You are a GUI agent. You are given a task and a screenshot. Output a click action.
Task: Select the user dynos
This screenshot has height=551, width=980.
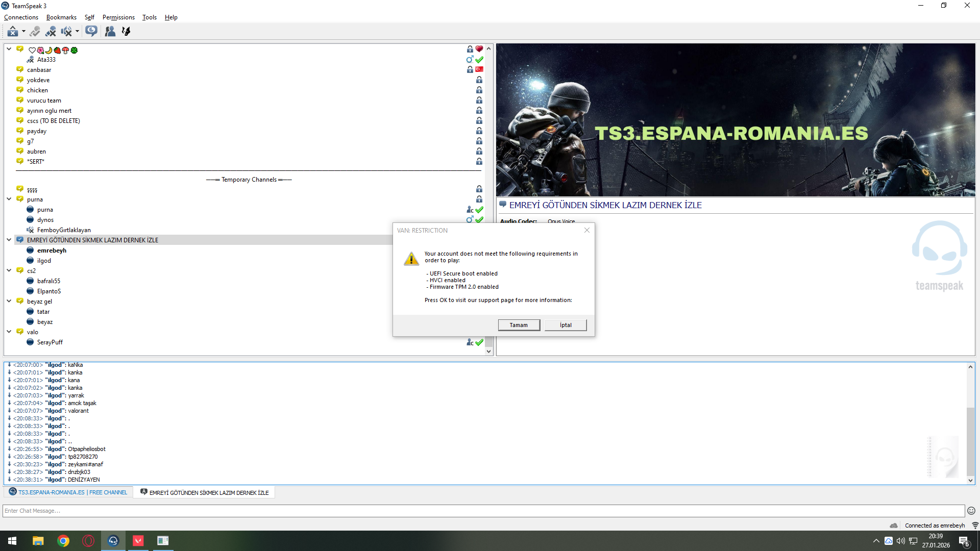(x=45, y=220)
